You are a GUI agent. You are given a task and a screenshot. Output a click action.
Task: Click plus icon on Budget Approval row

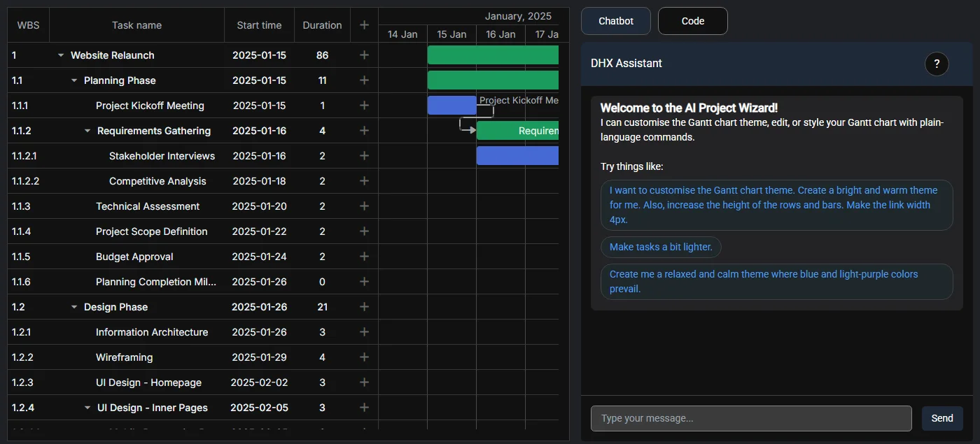tap(364, 257)
